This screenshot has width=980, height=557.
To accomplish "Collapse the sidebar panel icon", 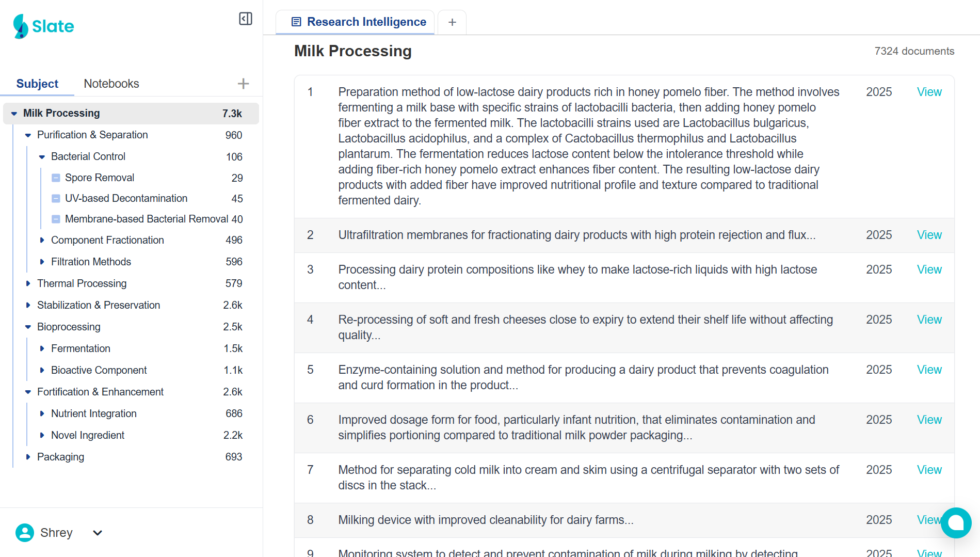I will pyautogui.click(x=246, y=19).
